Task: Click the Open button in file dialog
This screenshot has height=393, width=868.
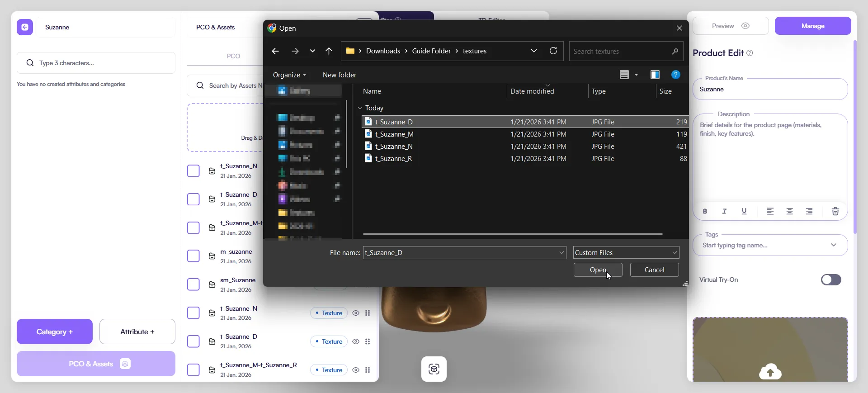Action: tap(598, 270)
